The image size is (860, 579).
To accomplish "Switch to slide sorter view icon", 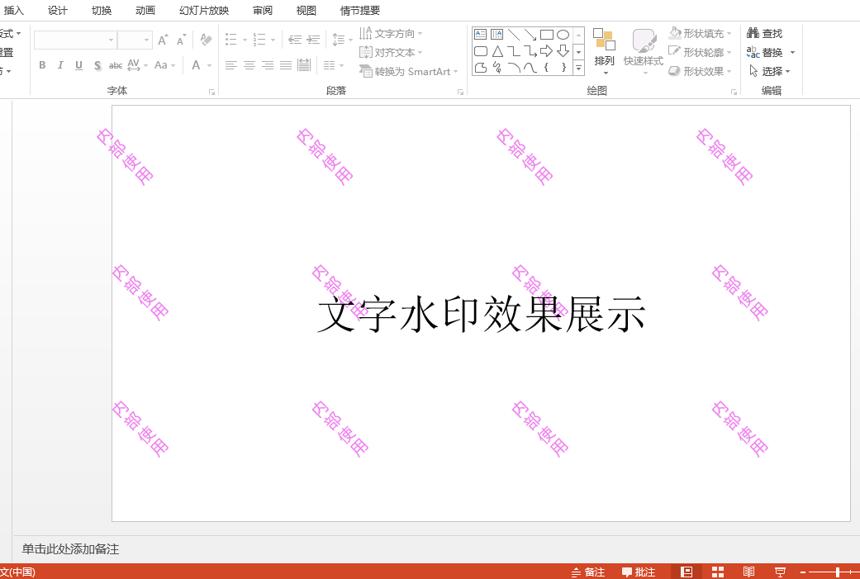I will (717, 572).
